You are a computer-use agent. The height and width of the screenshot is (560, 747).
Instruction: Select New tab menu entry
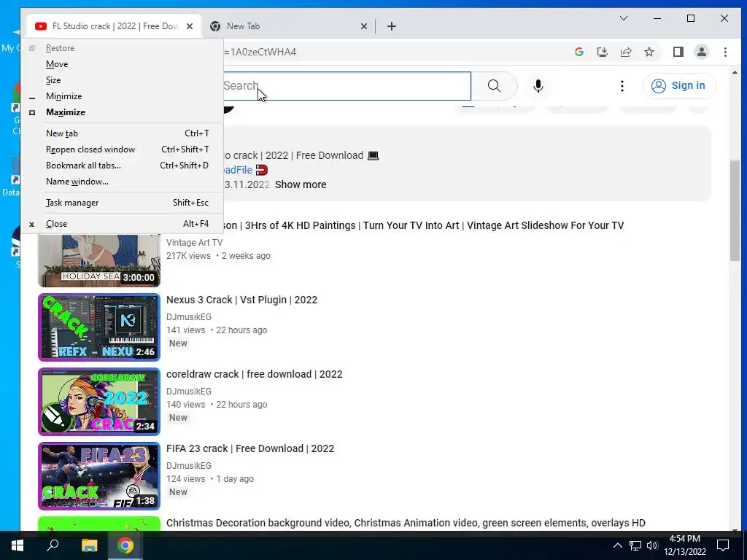pyautogui.click(x=122, y=133)
